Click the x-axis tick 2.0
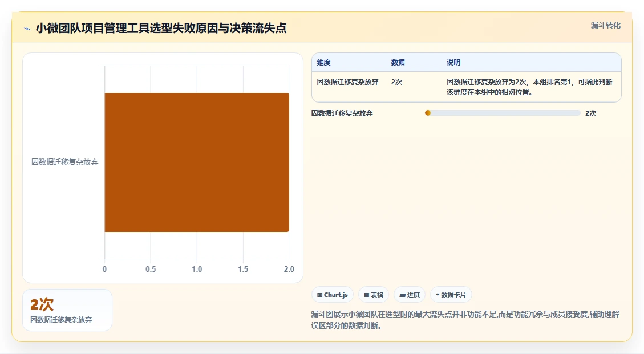 coord(289,269)
